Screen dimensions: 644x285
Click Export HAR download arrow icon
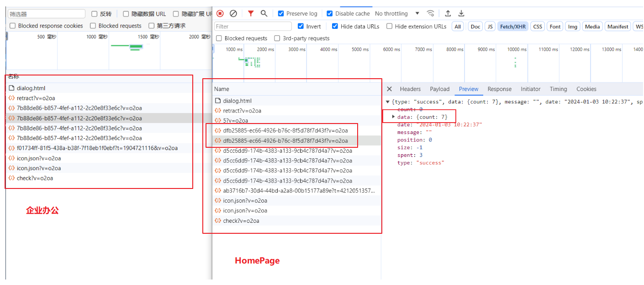(x=461, y=14)
